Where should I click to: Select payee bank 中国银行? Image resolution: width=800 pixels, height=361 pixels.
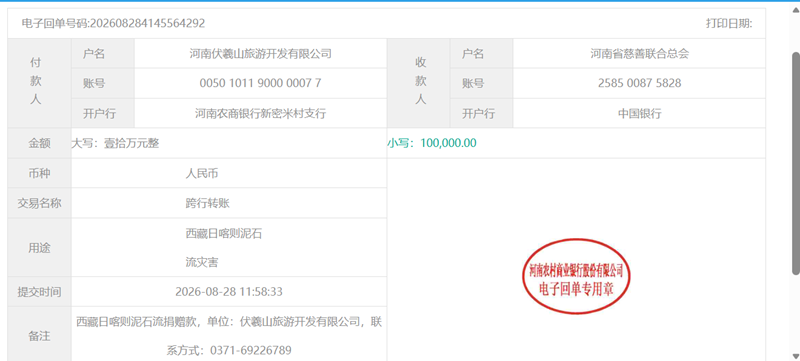639,113
